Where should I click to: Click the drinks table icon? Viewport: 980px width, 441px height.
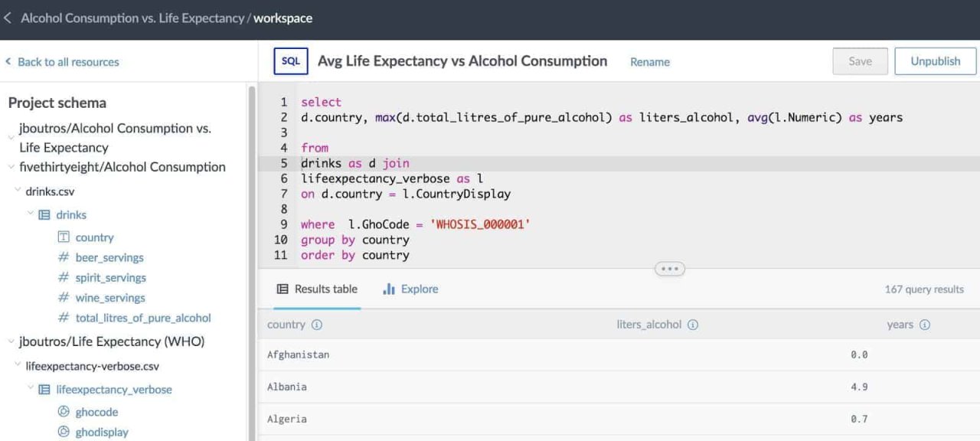44,215
